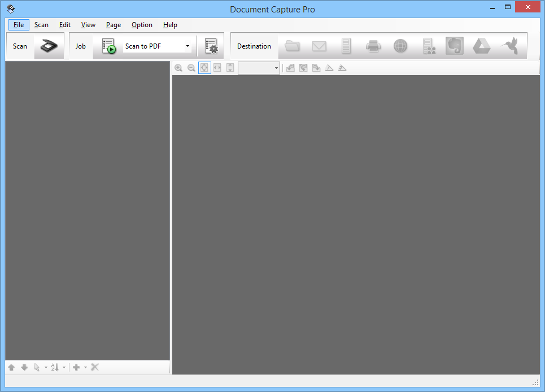Viewport: 545px width, 392px height.
Task: Choose the email envelope destination
Action: pos(319,46)
